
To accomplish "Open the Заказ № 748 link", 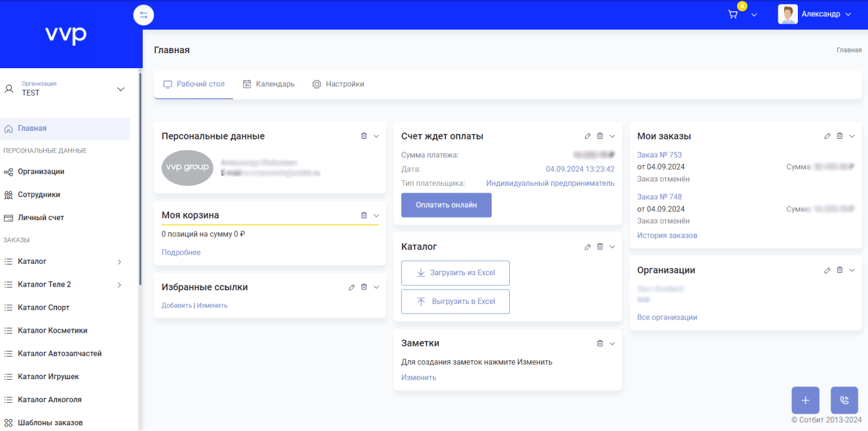I will point(659,197).
